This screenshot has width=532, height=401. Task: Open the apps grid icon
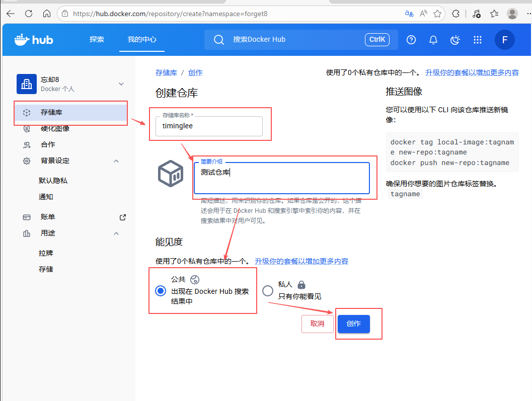pos(477,40)
